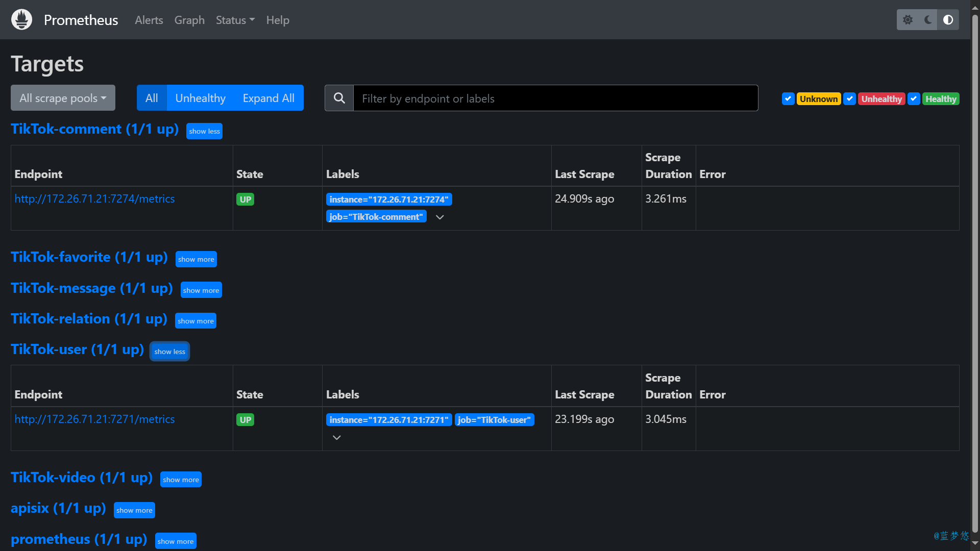The width and height of the screenshot is (980, 551).
Task: Switch to light theme sun icon
Action: (x=908, y=20)
